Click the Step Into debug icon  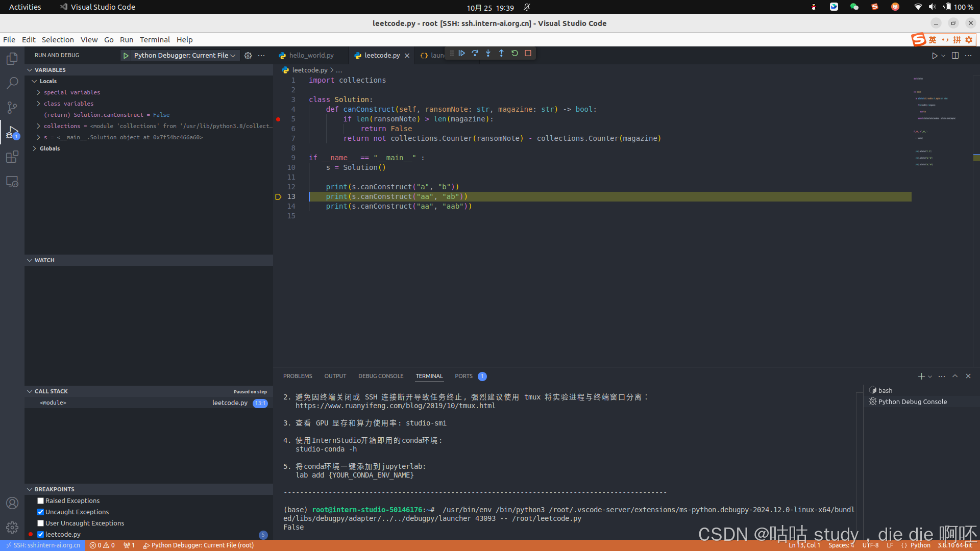[488, 54]
